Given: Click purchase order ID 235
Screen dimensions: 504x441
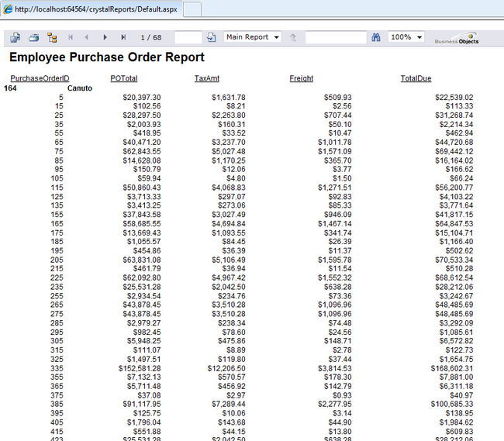Looking at the screenshot, I should pos(57,287).
